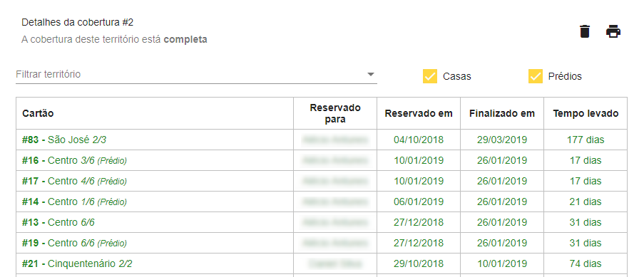This screenshot has height=277, width=644.
Task: Open the Filtrar território dropdown arrow
Action: tap(370, 74)
